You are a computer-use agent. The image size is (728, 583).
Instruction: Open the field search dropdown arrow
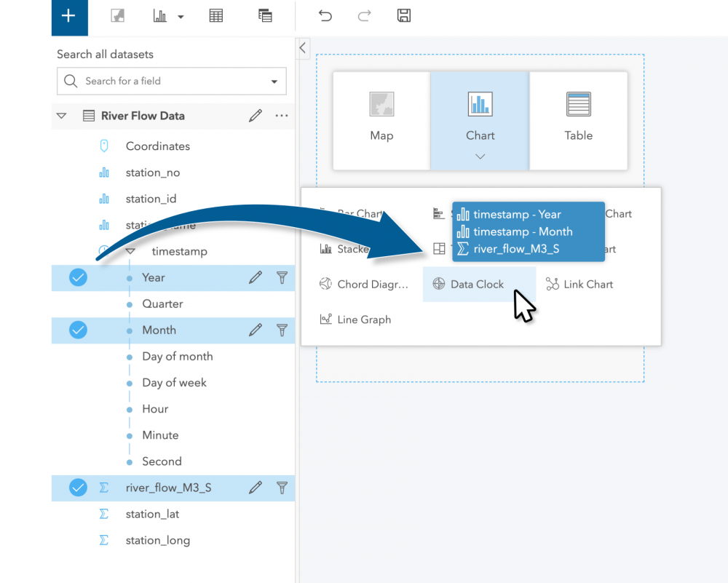coord(274,82)
